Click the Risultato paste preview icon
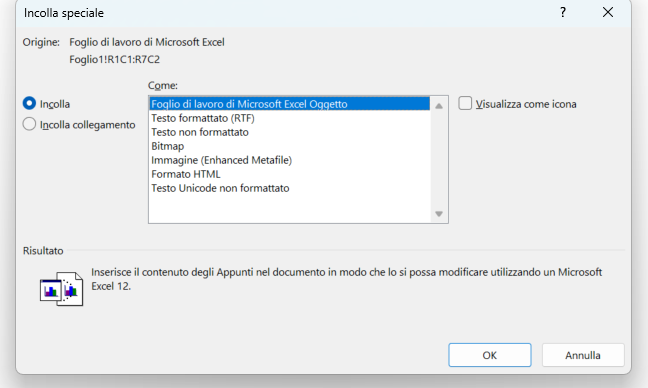648x388 pixels. coord(62,288)
